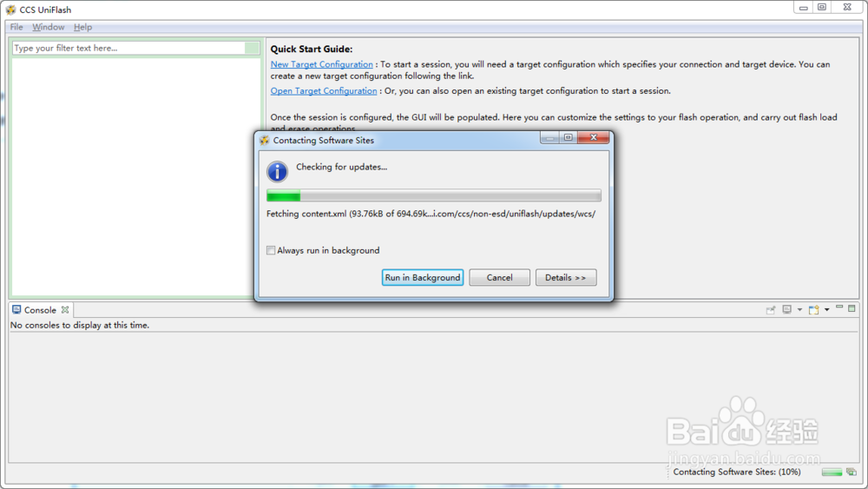Screen dimensions: 868x489
Task: Clear the filter text box button
Action: tap(252, 48)
